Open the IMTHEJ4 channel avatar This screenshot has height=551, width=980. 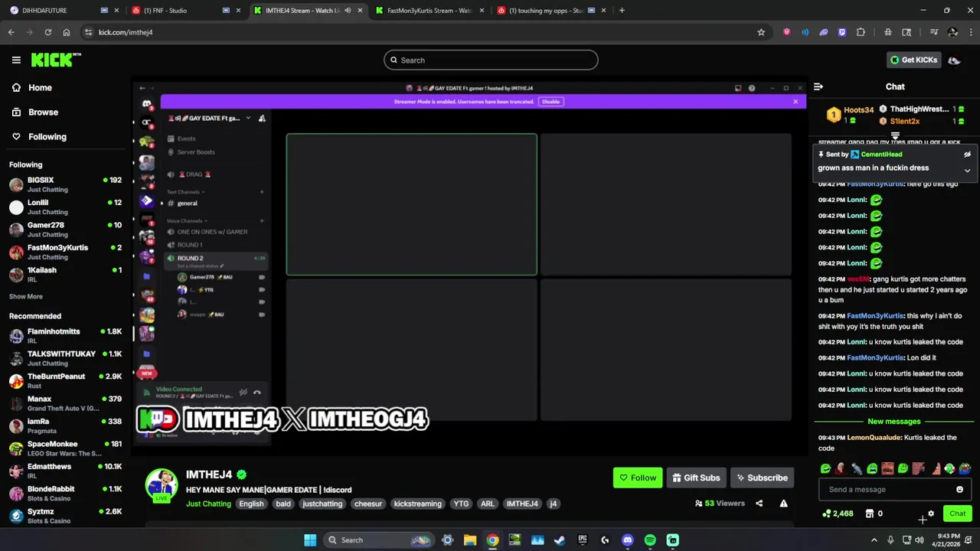[x=162, y=485]
